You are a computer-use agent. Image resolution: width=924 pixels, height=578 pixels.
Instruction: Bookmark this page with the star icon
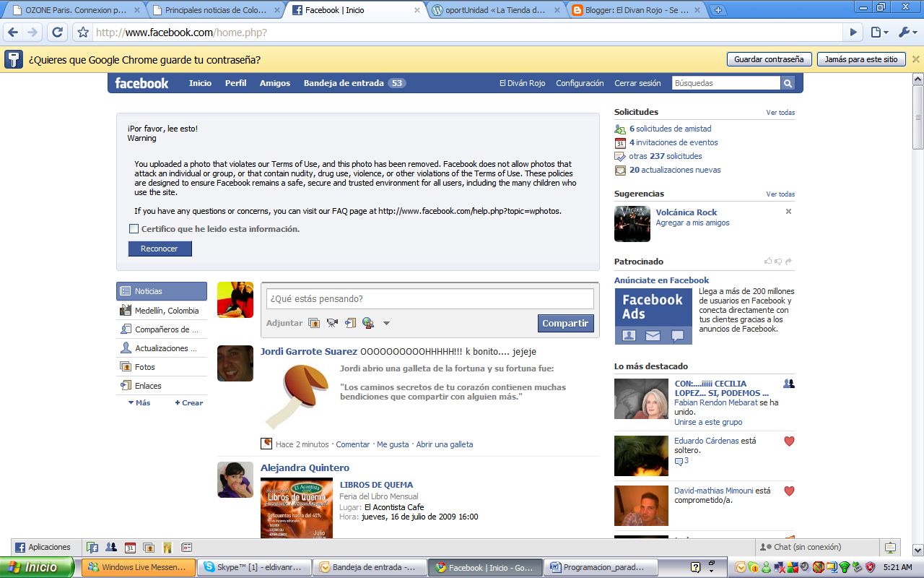tap(83, 33)
